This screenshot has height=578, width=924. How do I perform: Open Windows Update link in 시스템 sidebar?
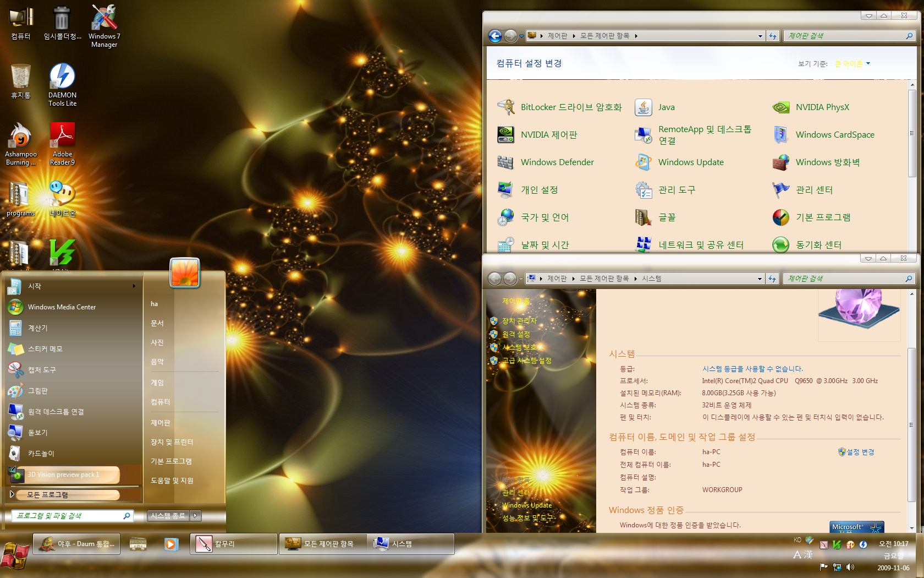[527, 505]
